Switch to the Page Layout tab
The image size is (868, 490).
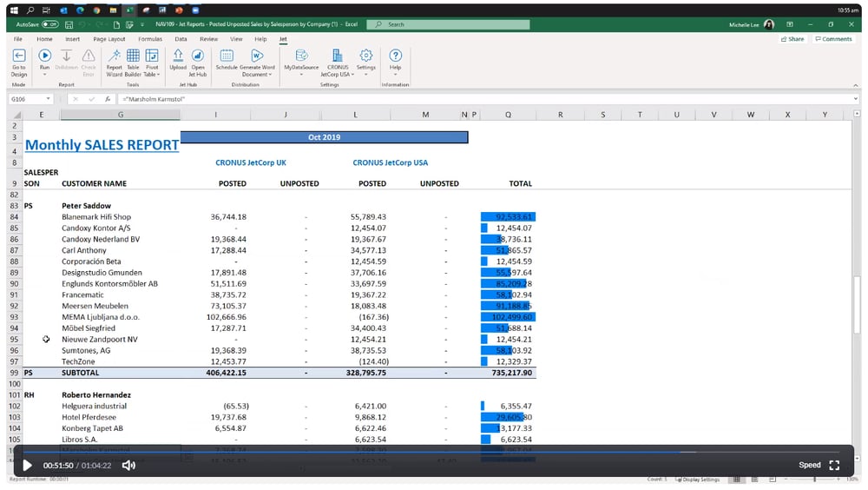109,39
